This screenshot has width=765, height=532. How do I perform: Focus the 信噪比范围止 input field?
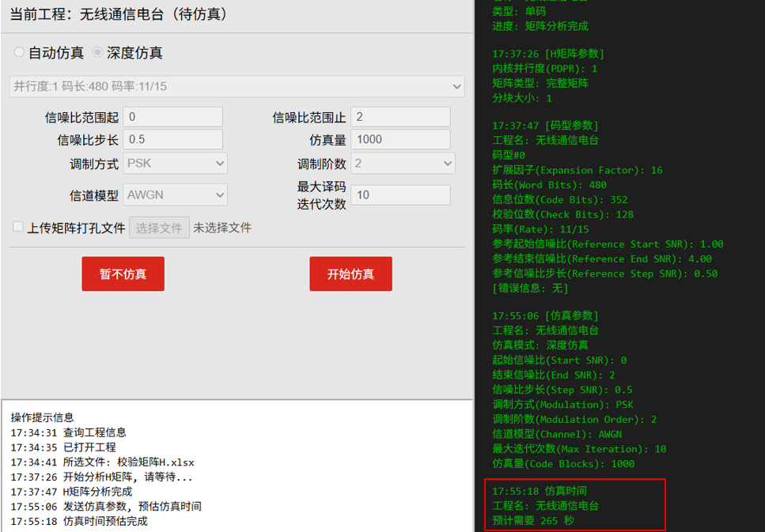tap(400, 117)
